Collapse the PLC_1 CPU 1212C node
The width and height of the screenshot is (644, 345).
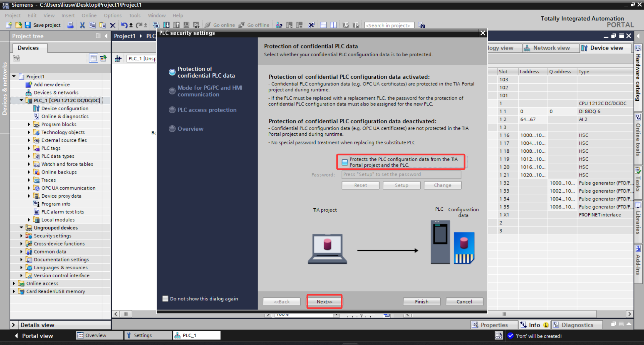[x=21, y=100]
